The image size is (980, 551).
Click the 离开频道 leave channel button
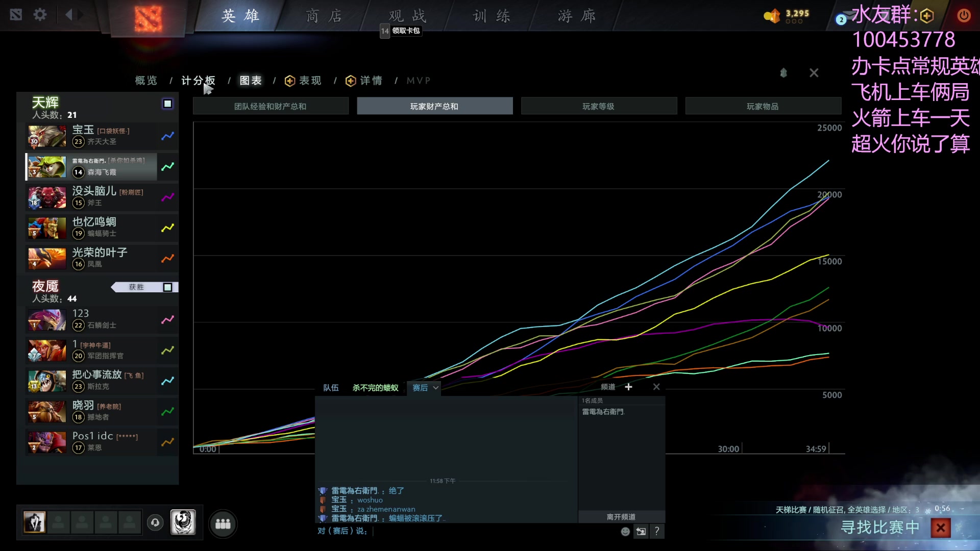pyautogui.click(x=621, y=517)
